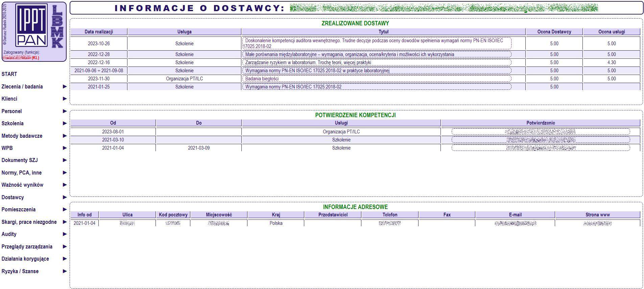This screenshot has height=289, width=644.
Task: Open confirmation for 2021-01-04 Szkolenie row
Action: (541, 148)
